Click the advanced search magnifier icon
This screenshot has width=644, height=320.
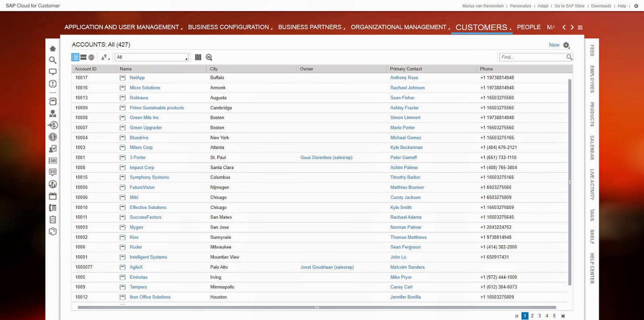click(x=209, y=57)
